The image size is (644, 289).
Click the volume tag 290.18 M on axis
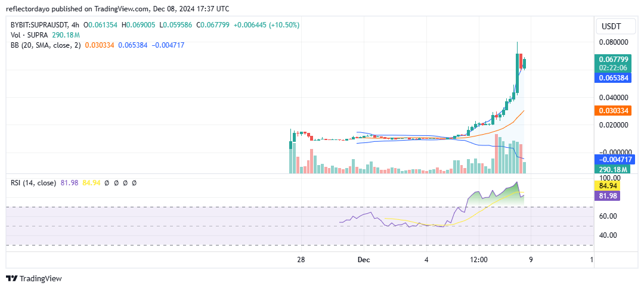pos(611,169)
